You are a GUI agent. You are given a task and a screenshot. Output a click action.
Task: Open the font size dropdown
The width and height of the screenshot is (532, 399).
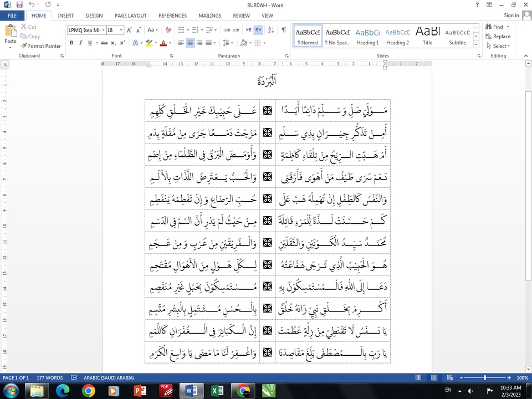pyautogui.click(x=121, y=30)
